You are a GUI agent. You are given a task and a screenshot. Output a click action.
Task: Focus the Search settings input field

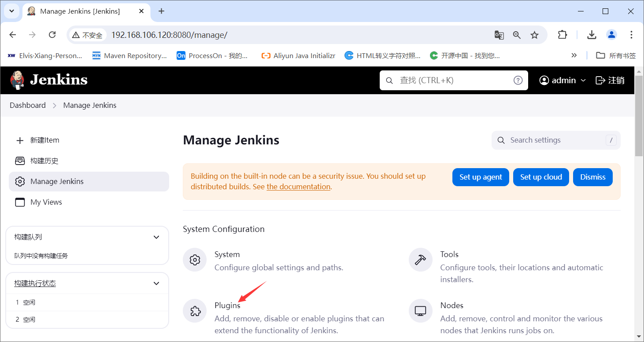[556, 140]
